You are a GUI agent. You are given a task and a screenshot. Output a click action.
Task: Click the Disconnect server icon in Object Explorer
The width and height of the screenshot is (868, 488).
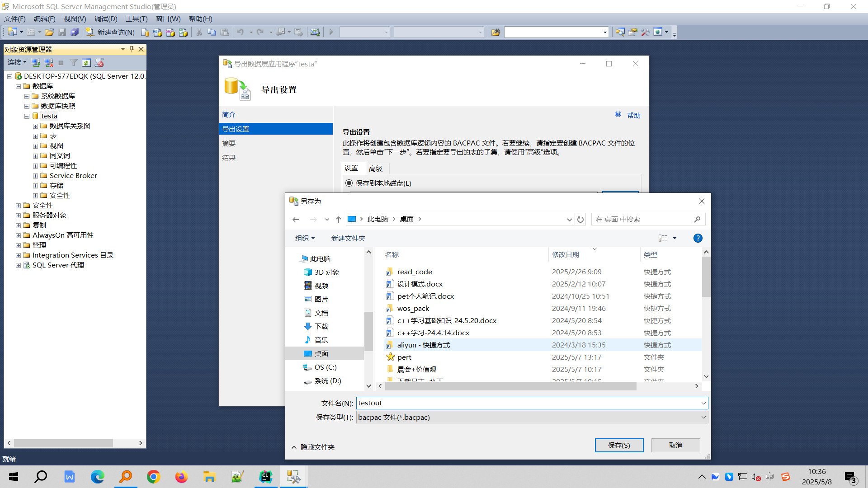point(48,62)
